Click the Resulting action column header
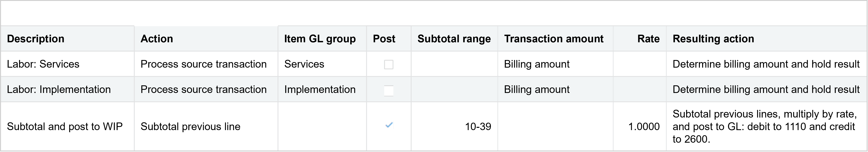Image resolution: width=868 pixels, height=152 pixels. click(x=713, y=39)
